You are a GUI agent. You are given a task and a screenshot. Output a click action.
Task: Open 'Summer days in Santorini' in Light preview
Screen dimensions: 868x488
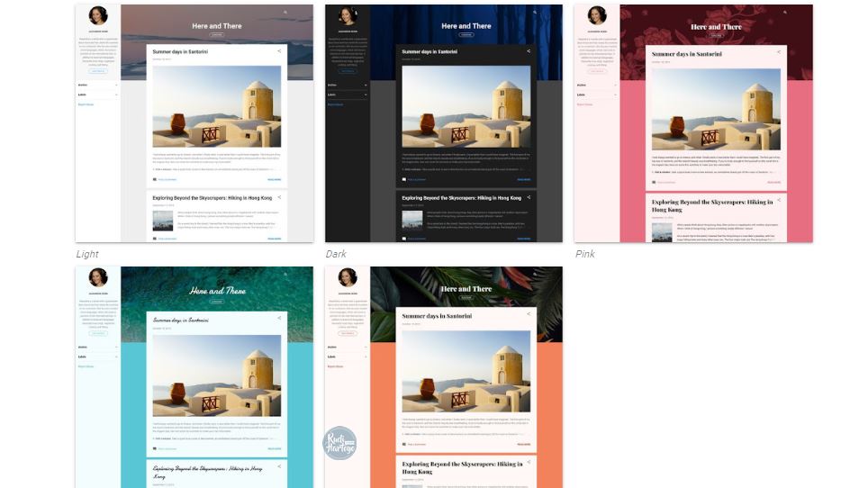180,51
